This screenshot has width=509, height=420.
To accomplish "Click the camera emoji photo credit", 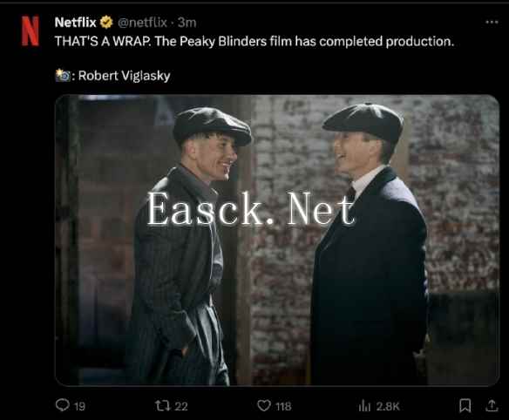I will click(63, 75).
